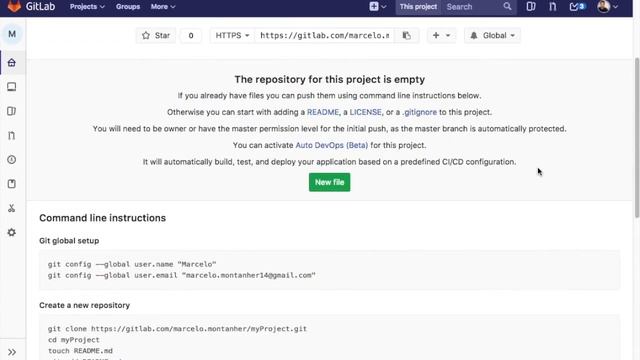This screenshot has height=360, width=640.
Task: Click the page vertical scrollbar
Action: click(637, 138)
